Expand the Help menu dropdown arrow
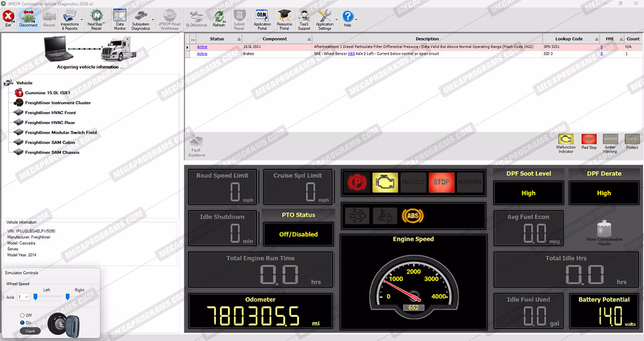This screenshot has height=341, width=644. pyautogui.click(x=355, y=20)
